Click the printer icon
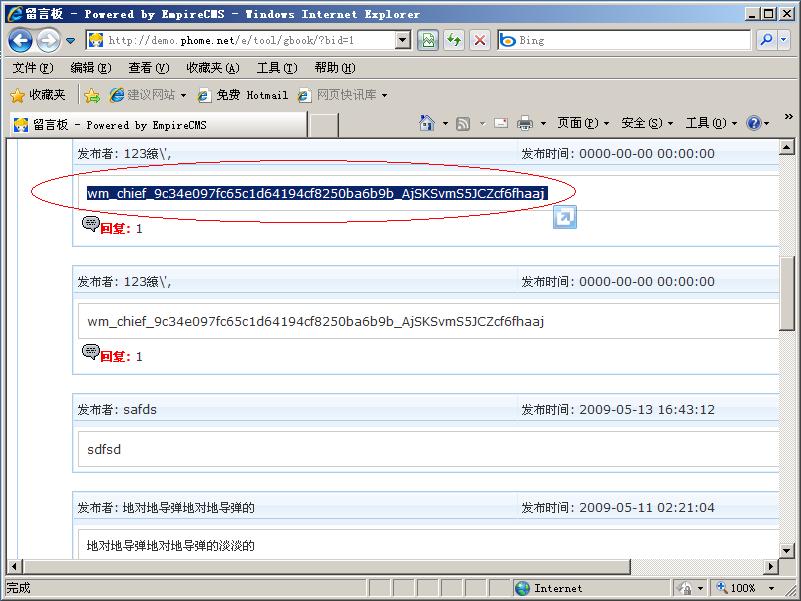 click(525, 123)
